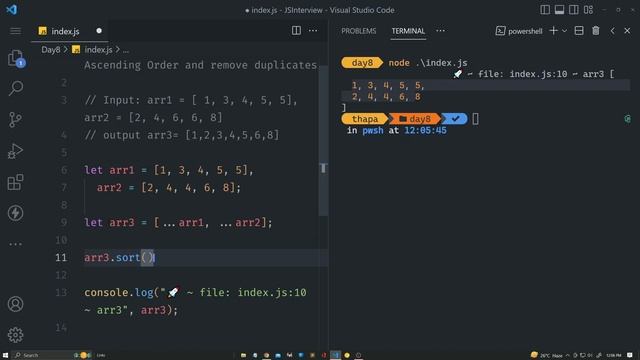Screen dimensions: 640x360
Task: Click 'let arr3' declaration line
Action: tap(178, 223)
